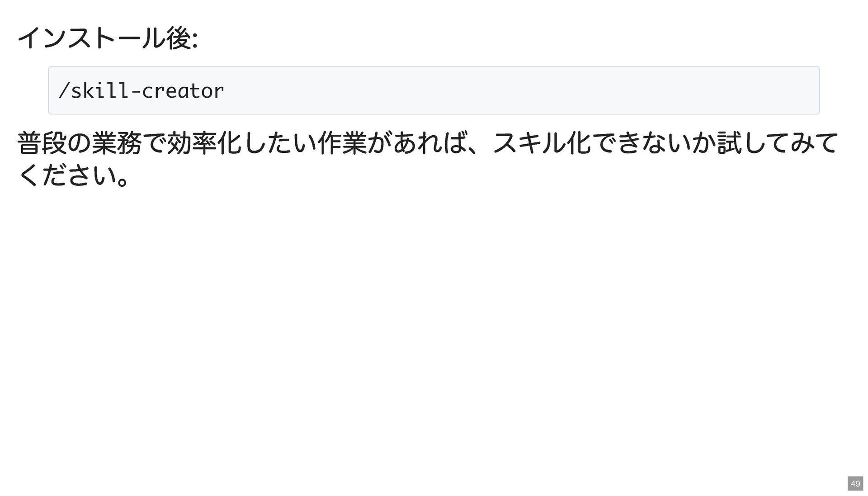Image resolution: width=868 pixels, height=496 pixels.
Task: Click the word 効率化 in the paragraph
Action: coord(204,143)
